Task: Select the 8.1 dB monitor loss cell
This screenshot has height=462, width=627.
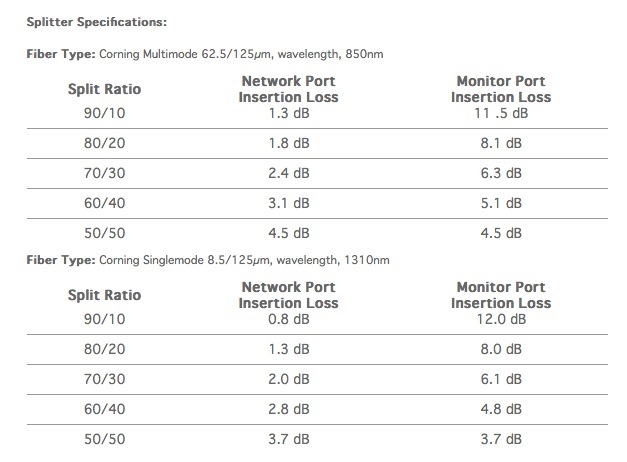Action: 501,143
